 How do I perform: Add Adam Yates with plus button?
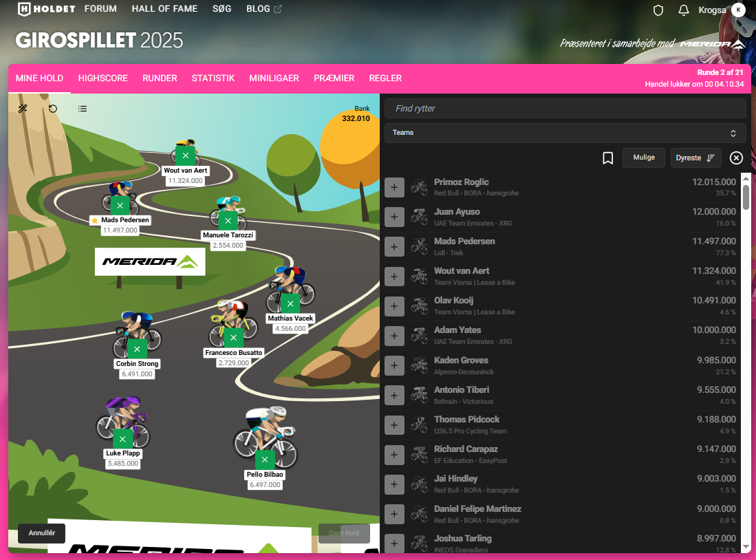(x=394, y=336)
